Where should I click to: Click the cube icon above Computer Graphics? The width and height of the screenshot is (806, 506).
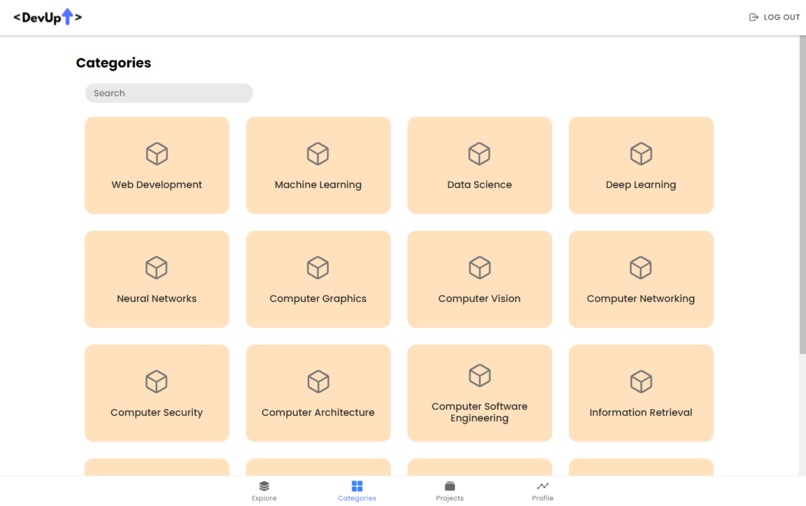point(318,267)
